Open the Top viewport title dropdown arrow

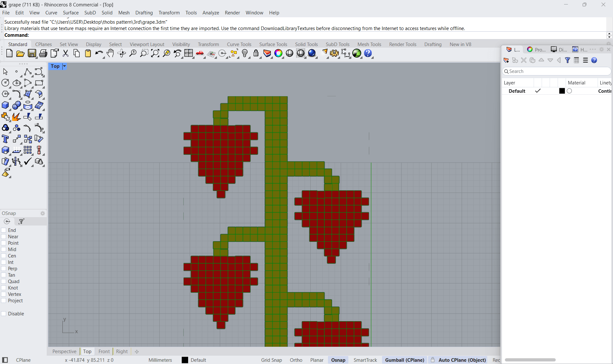(x=64, y=66)
